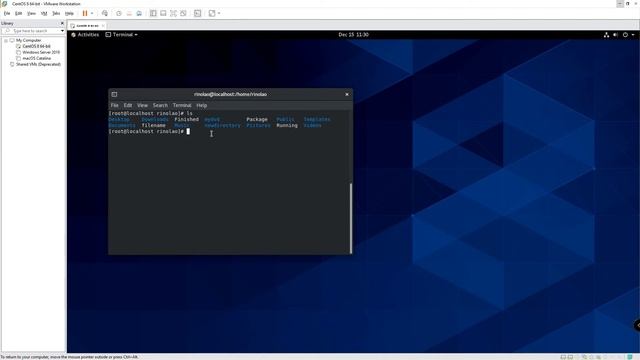Click the 'Package' entry in ls output
Viewport: 640px width, 360px height.
pos(257,119)
